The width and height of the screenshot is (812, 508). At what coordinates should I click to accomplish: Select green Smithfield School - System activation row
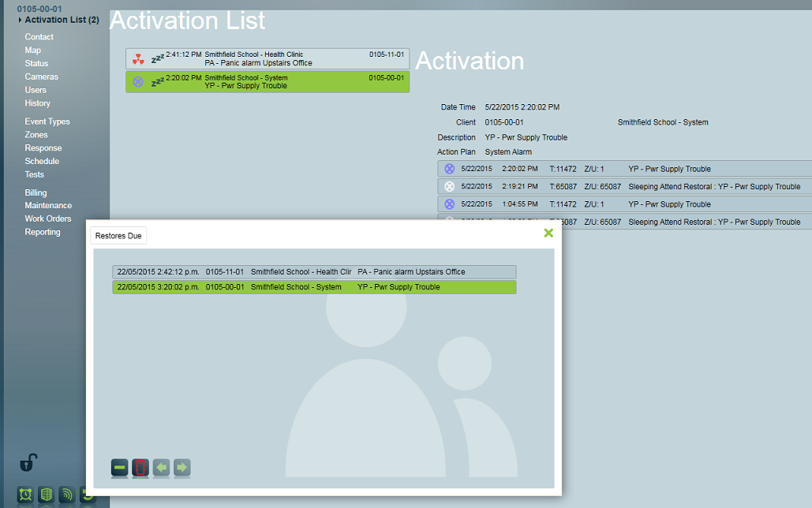tap(268, 82)
